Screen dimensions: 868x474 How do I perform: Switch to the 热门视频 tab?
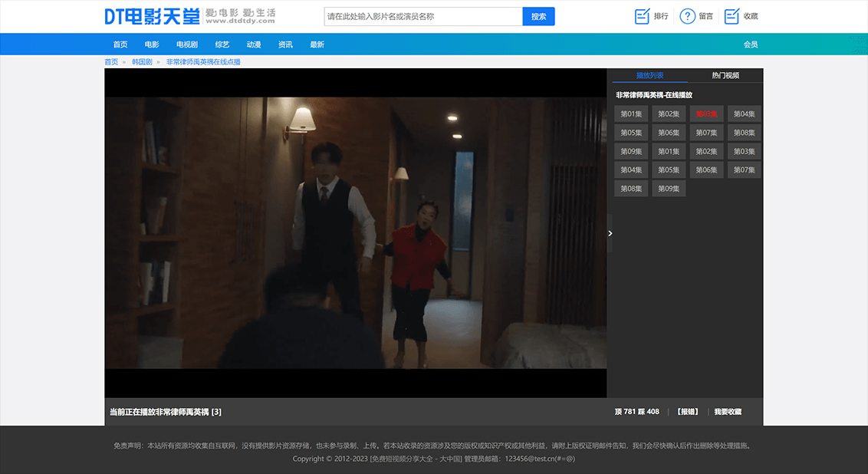coord(725,75)
